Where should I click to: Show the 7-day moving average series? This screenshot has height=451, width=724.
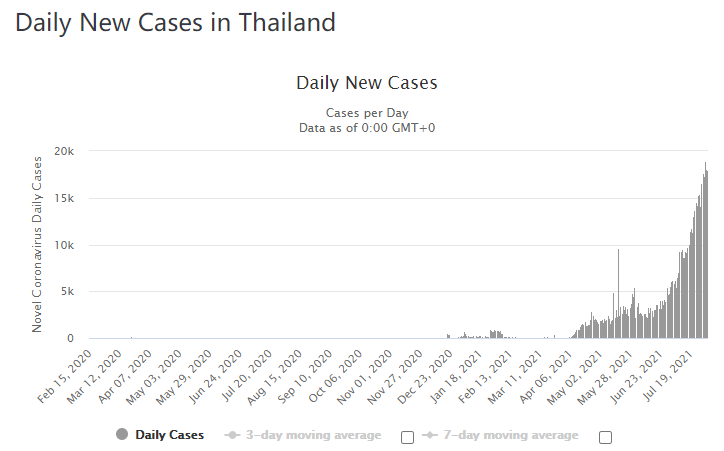pos(510,435)
